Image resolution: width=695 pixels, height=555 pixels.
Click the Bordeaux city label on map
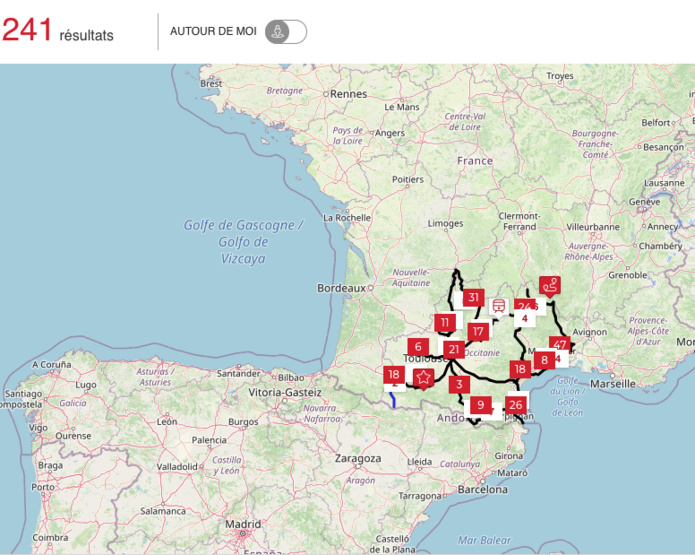[340, 288]
